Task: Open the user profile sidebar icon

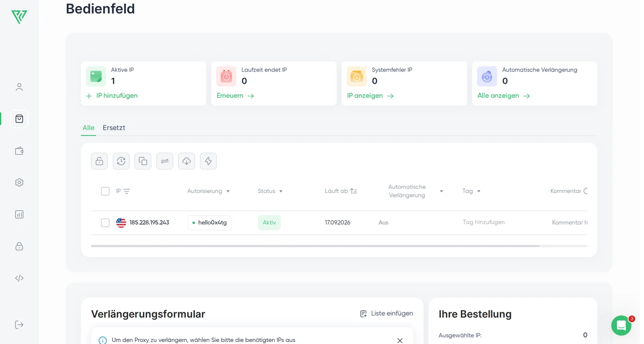Action: point(19,87)
